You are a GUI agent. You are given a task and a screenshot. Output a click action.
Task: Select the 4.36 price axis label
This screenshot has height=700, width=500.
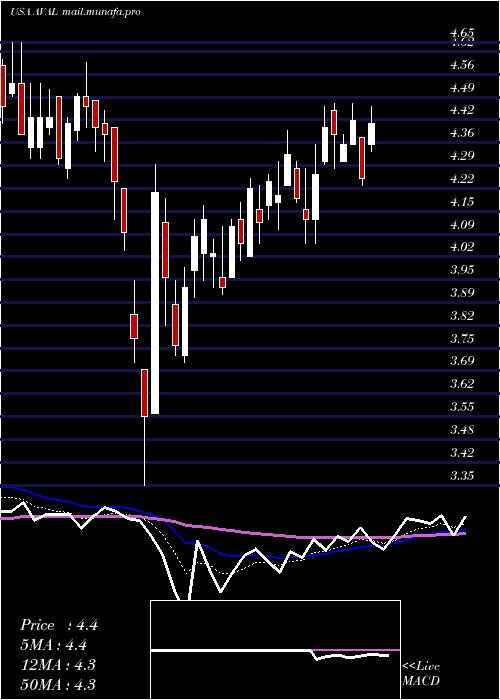[462, 133]
